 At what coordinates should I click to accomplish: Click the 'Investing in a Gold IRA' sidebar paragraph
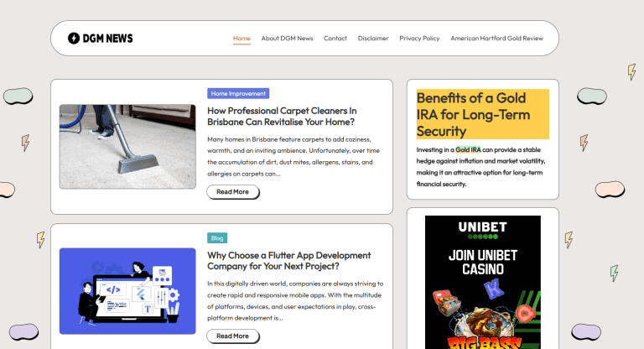pos(481,167)
